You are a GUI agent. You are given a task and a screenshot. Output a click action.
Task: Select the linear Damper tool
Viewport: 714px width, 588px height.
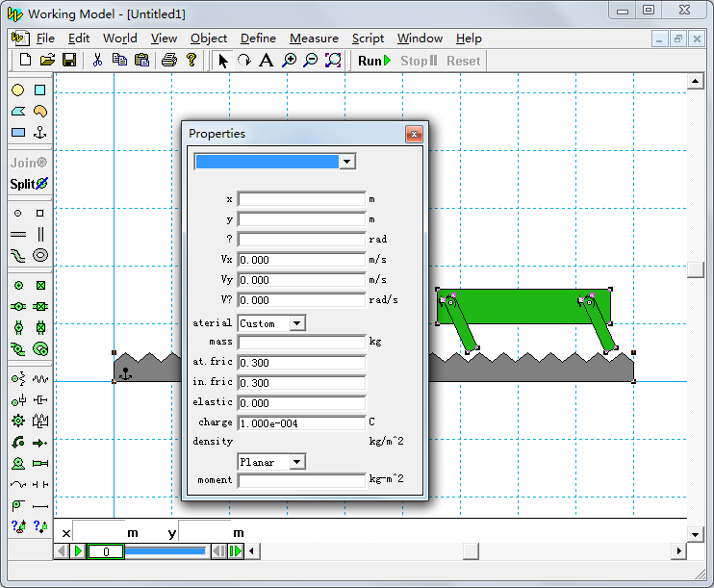pyautogui.click(x=40, y=400)
